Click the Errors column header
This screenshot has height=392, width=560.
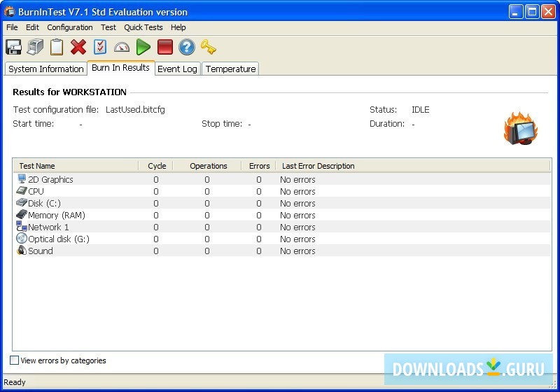point(259,166)
